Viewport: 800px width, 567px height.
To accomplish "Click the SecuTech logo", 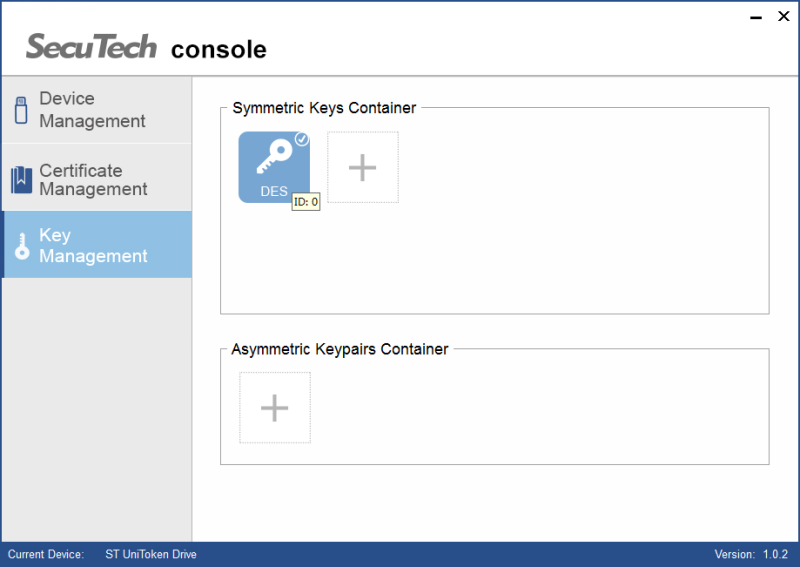I will point(91,46).
